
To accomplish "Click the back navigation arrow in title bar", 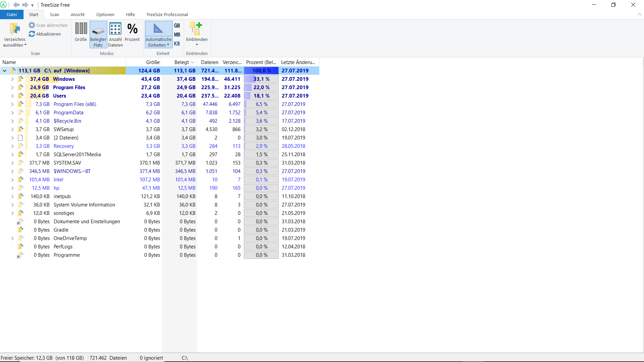I will click(16, 5).
